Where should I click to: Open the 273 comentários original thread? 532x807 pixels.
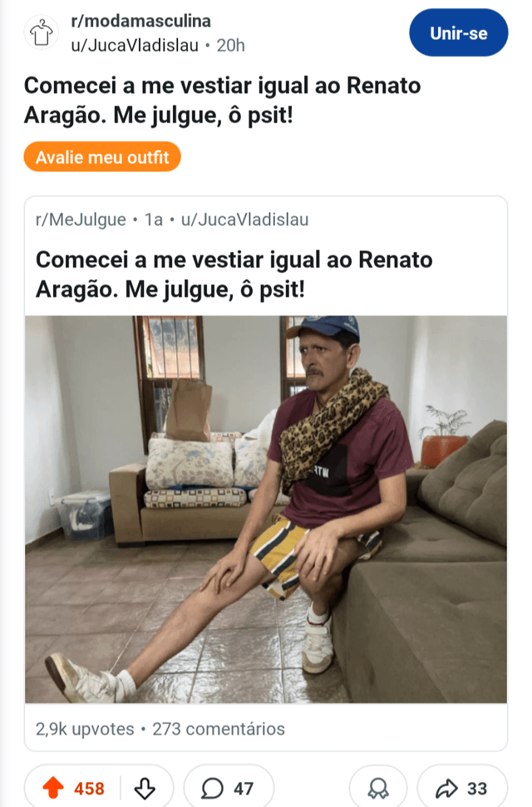click(219, 729)
